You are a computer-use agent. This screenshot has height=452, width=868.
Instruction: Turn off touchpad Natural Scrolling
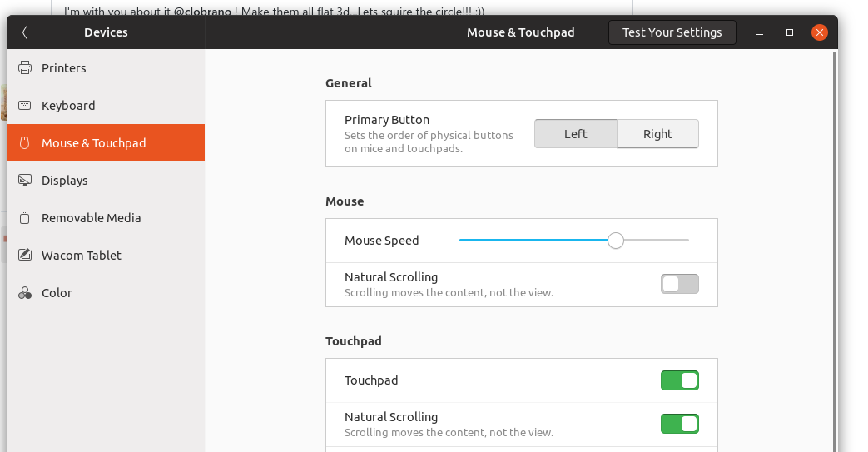[679, 424]
